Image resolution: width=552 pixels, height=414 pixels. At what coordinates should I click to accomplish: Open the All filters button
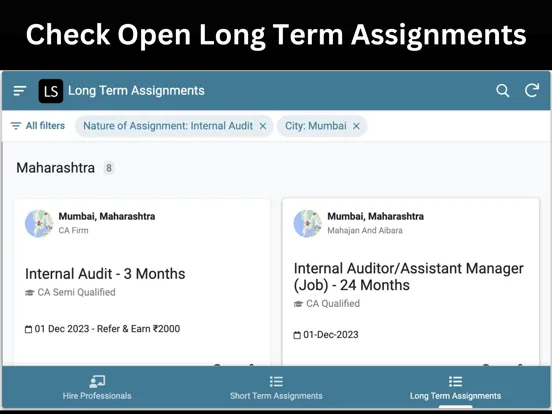tap(38, 126)
